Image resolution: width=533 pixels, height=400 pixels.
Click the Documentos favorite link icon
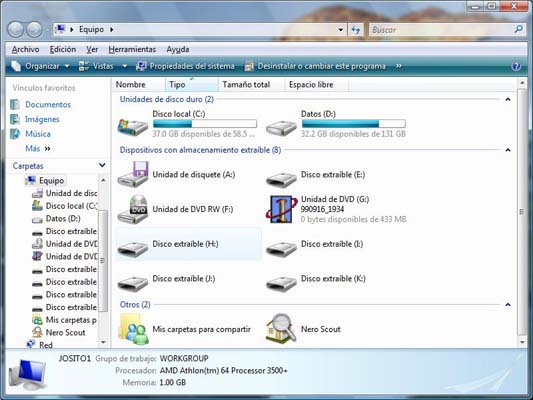tap(15, 104)
